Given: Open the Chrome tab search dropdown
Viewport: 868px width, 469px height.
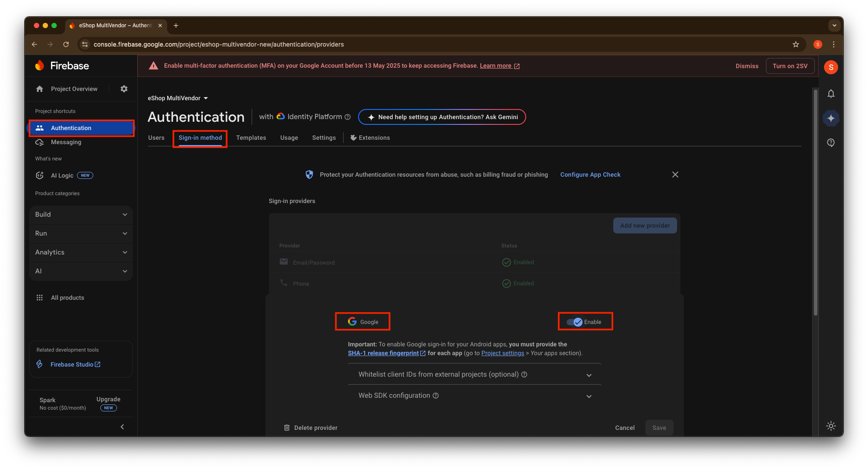Looking at the screenshot, I should click(834, 25).
